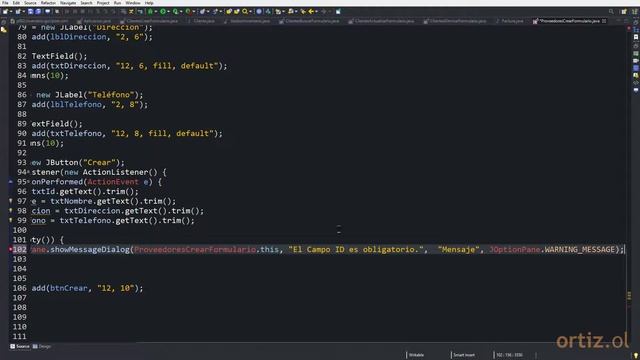Click the Run External Tools icon
This screenshot has width=640, height=360.
[x=188, y=11]
